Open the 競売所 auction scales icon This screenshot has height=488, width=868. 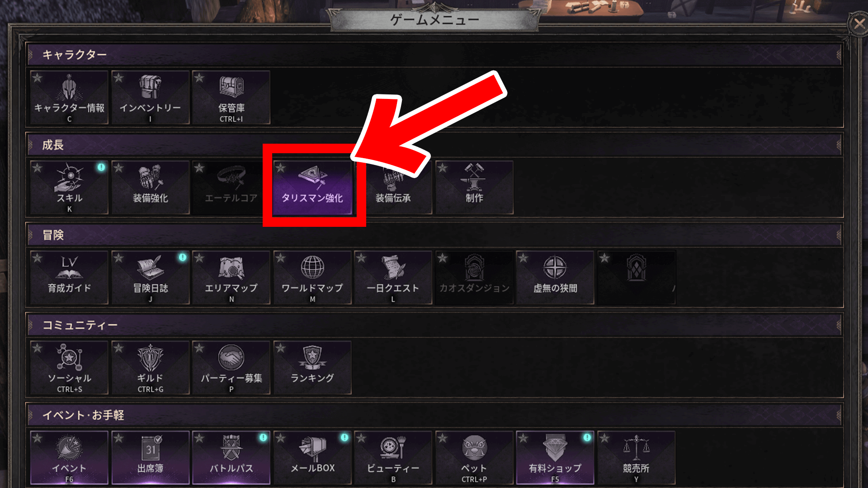pos(636,447)
